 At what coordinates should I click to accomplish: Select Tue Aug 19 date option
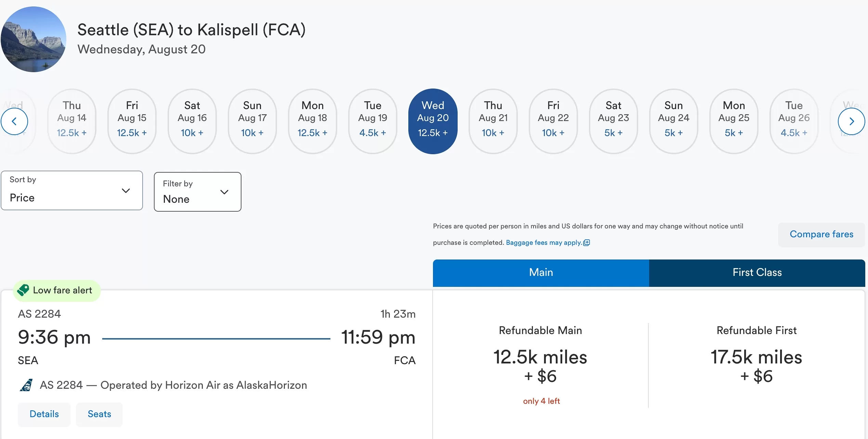coord(372,121)
